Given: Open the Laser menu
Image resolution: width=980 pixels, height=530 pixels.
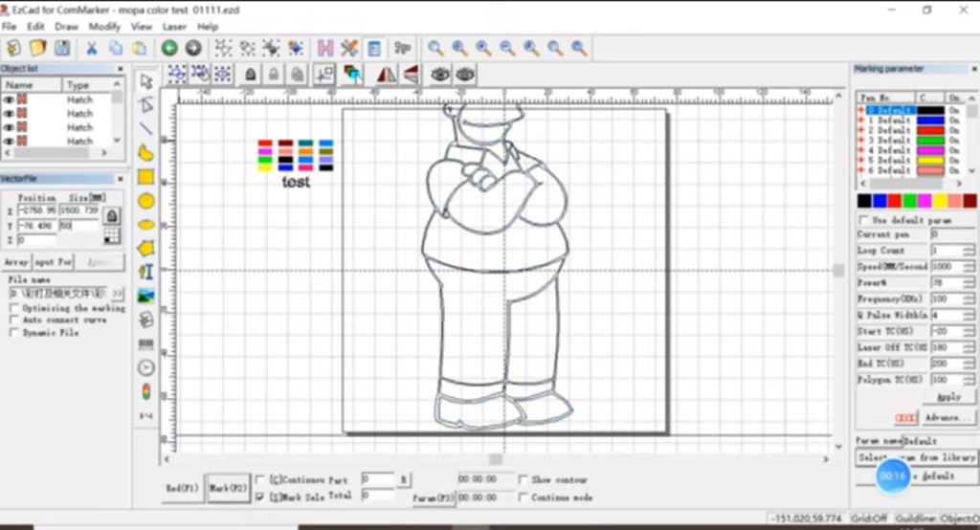Looking at the screenshot, I should click(x=174, y=27).
